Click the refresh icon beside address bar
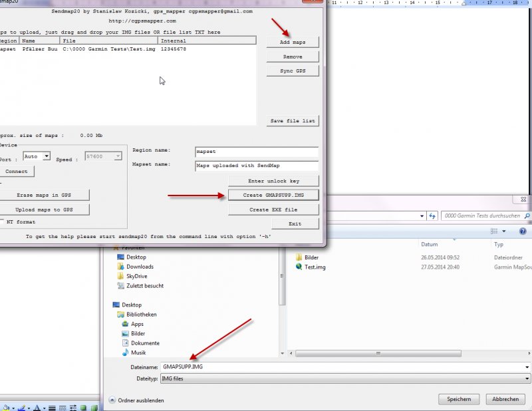Screen dimensions: 532x411 click(x=433, y=215)
